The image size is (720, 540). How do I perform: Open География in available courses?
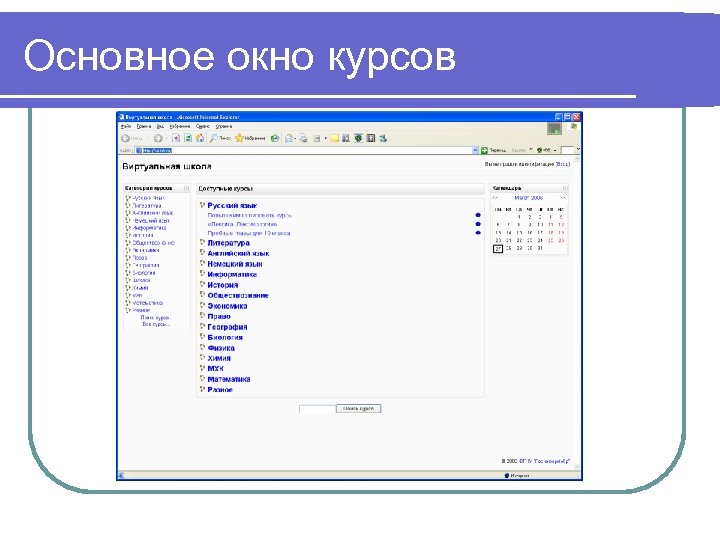click(x=227, y=327)
